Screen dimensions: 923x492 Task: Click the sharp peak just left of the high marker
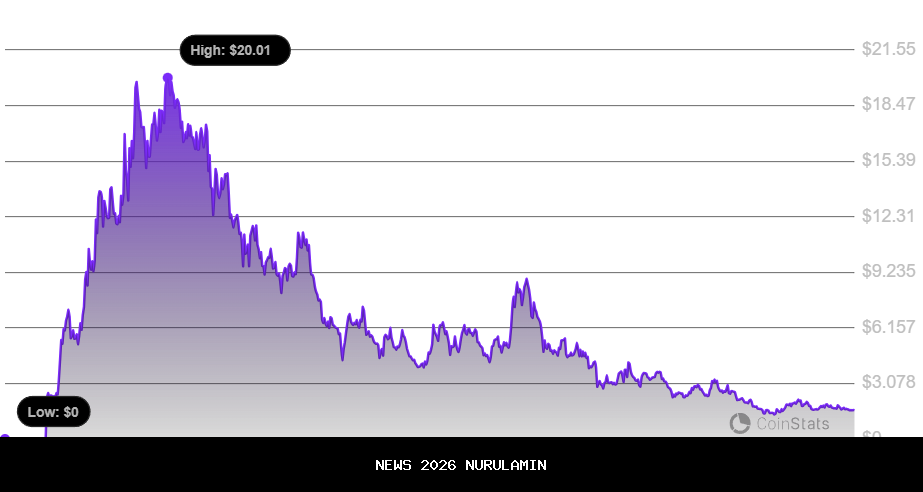[136, 83]
